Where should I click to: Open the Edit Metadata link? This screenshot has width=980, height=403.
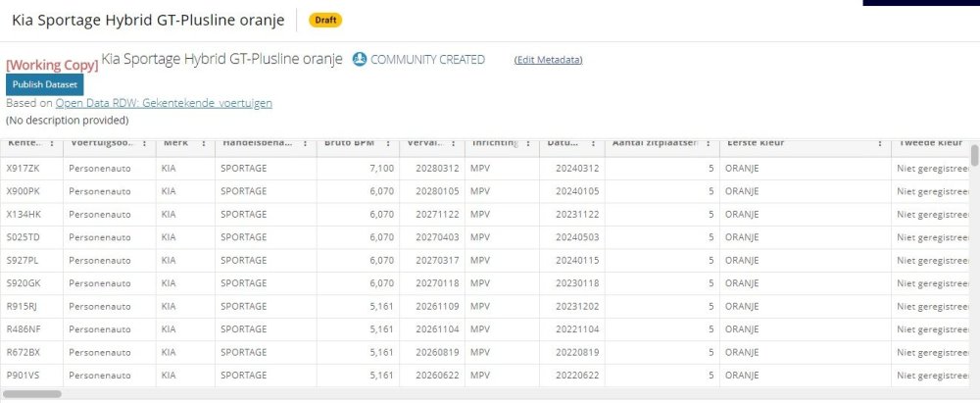548,60
